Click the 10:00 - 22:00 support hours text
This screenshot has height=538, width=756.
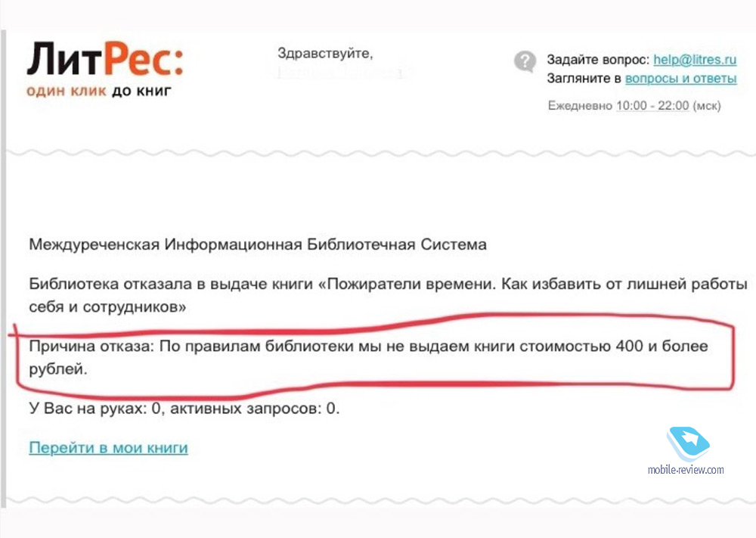tap(652, 105)
